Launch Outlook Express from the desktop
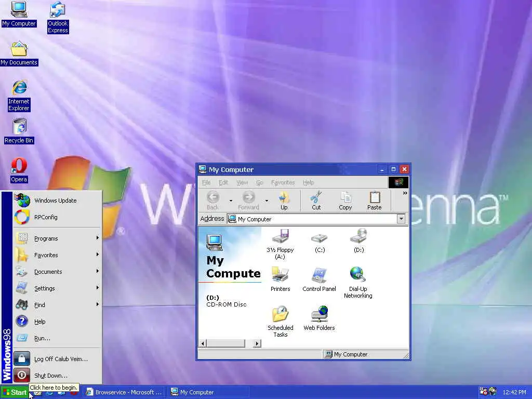Image resolution: width=532 pixels, height=399 pixels. point(58,17)
